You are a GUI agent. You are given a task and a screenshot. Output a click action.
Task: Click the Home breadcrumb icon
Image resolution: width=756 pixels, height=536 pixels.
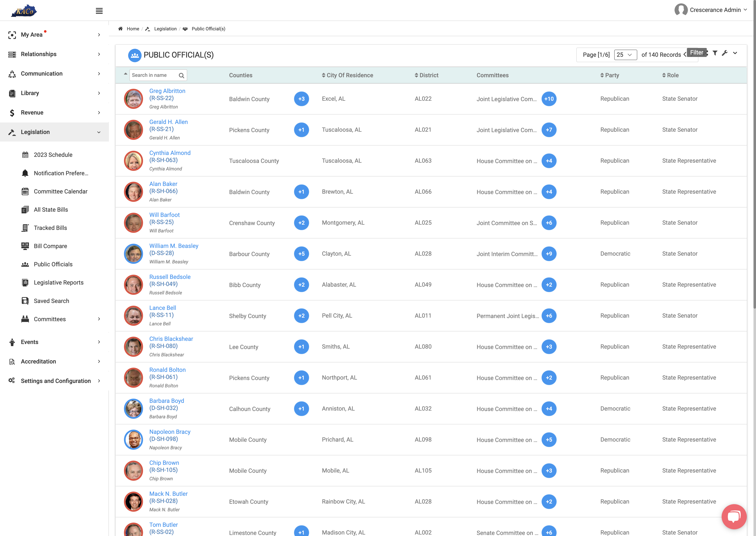point(120,29)
